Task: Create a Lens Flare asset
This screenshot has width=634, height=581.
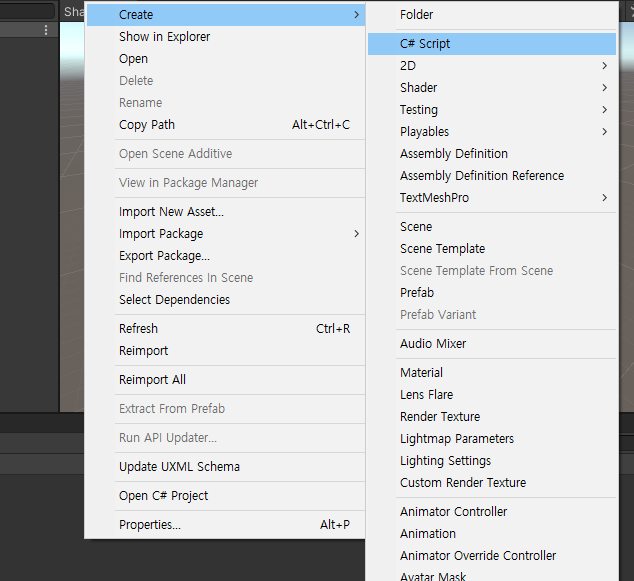Action: click(x=492, y=395)
